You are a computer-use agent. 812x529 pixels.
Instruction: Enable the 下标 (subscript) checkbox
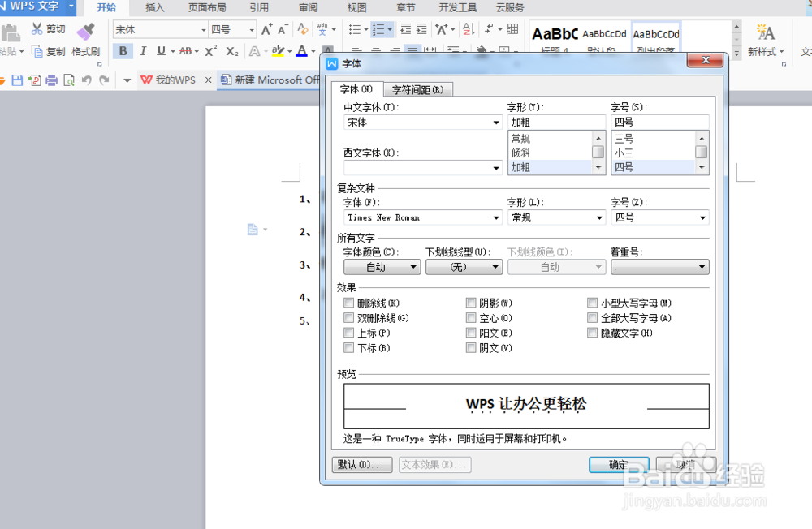pyautogui.click(x=348, y=348)
